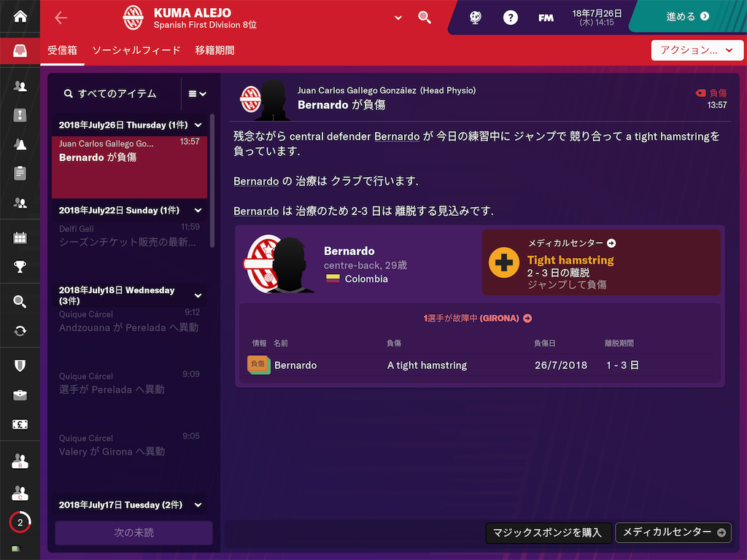Open the アクション dropdown menu
747x560 pixels.
tap(697, 50)
